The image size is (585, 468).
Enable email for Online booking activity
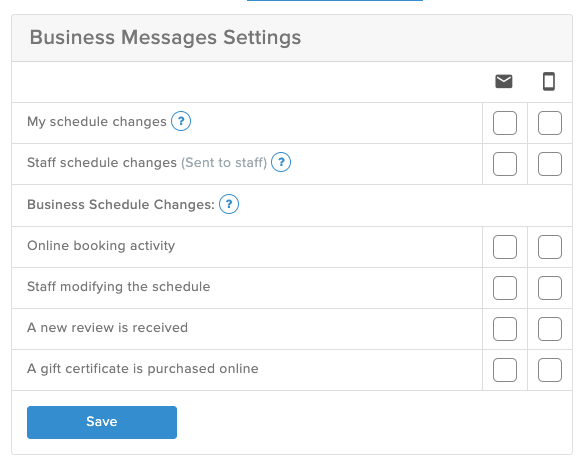pyautogui.click(x=505, y=247)
